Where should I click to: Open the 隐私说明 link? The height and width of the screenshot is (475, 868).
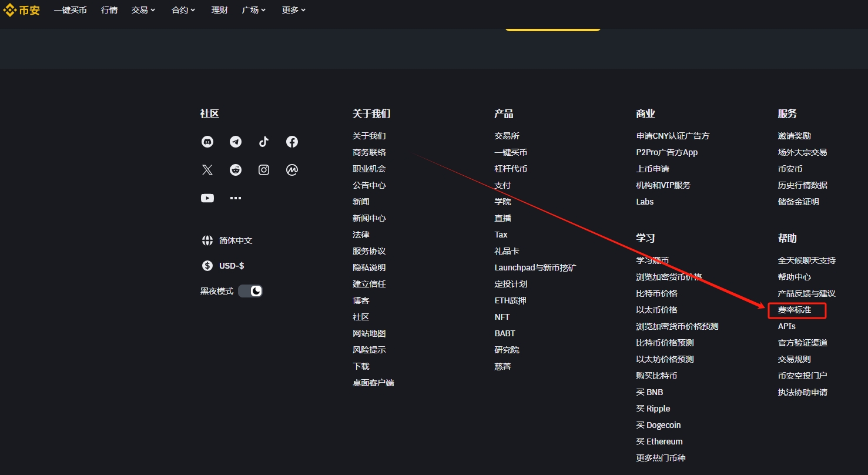369,267
